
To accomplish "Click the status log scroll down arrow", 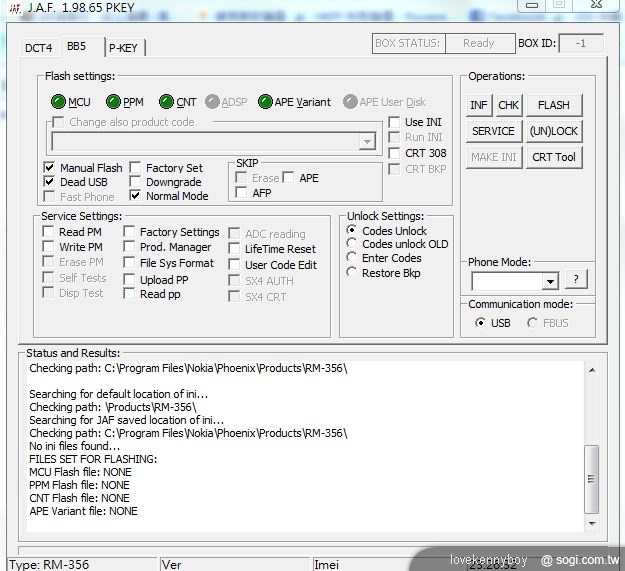I will point(592,523).
